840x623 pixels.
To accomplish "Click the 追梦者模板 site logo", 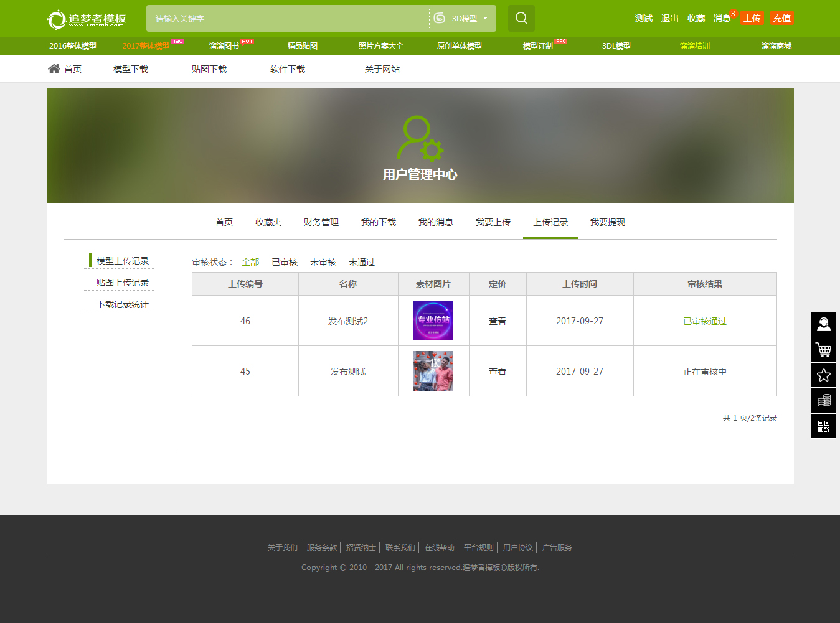I will pyautogui.click(x=87, y=19).
